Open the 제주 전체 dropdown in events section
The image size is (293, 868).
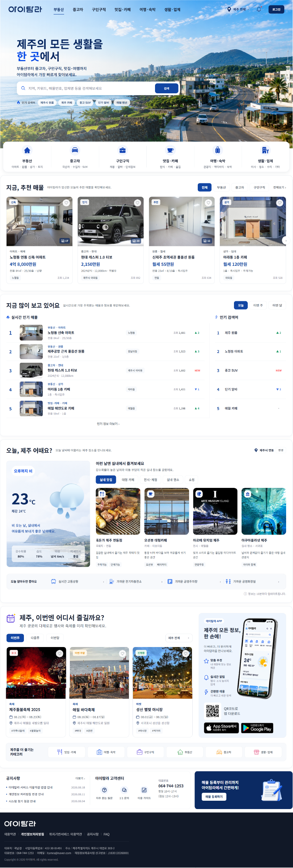click(x=179, y=638)
